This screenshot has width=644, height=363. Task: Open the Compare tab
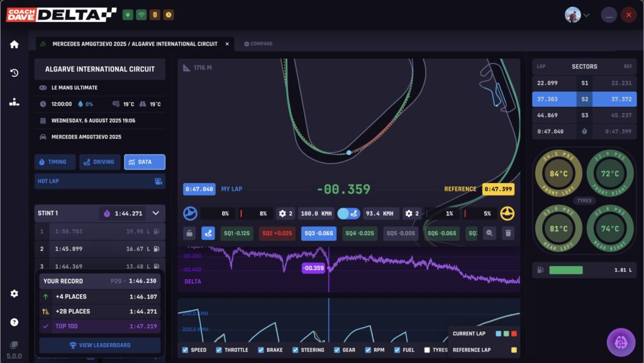click(x=258, y=44)
